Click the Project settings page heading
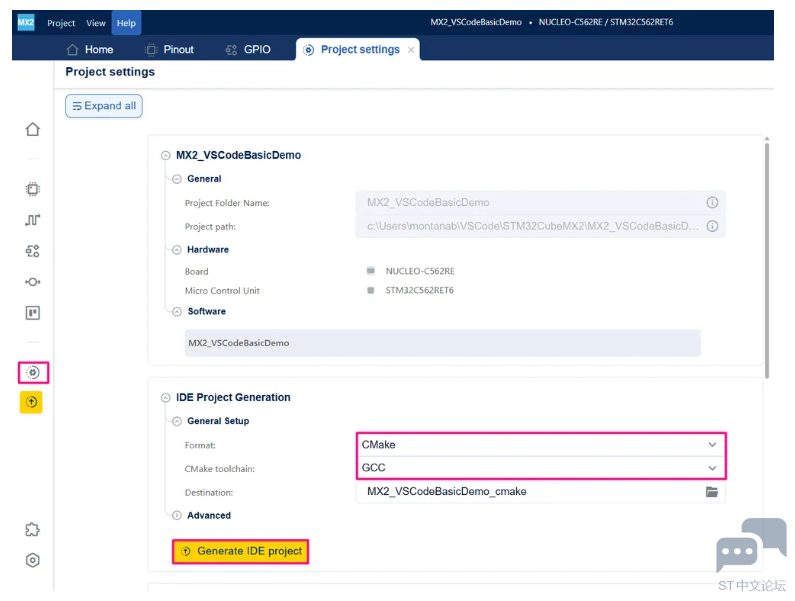795x601 pixels. [x=110, y=72]
